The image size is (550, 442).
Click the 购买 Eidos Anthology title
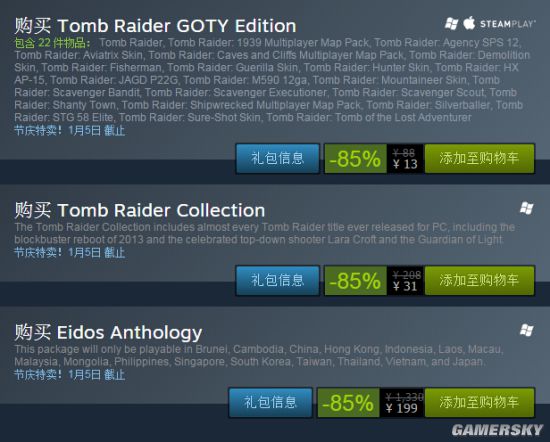[108, 333]
